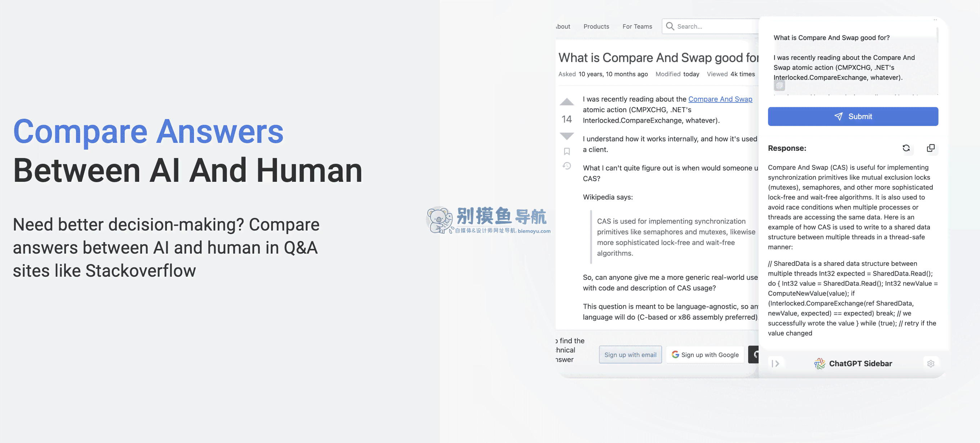Click the ChatGPT Sidebar settings gear icon
This screenshot has width=980, height=443.
pos(931,364)
